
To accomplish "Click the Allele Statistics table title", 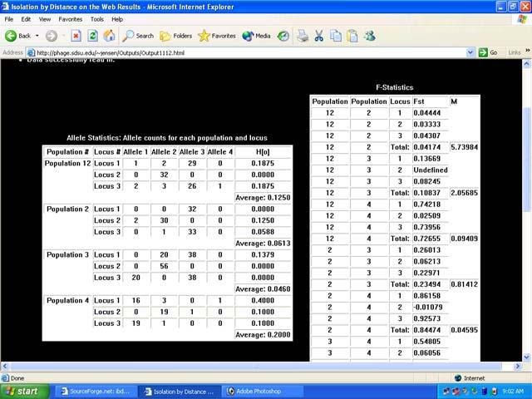I will pyautogui.click(x=167, y=138).
